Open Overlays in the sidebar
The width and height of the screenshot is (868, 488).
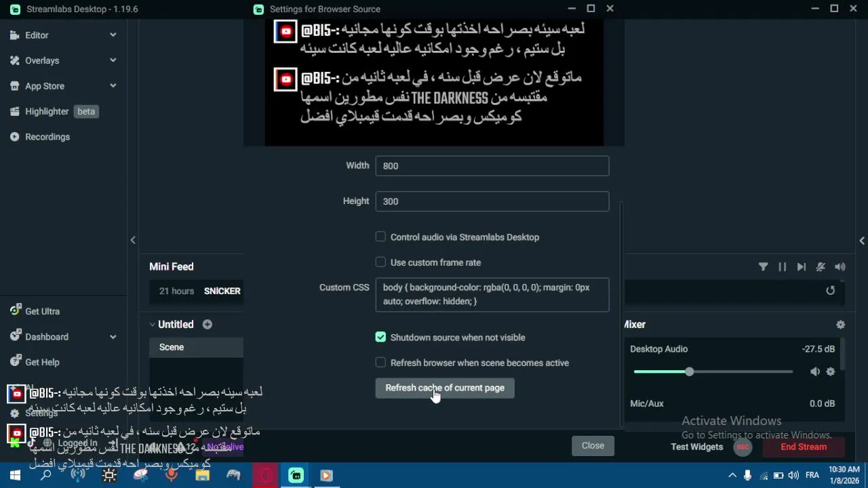click(x=42, y=60)
